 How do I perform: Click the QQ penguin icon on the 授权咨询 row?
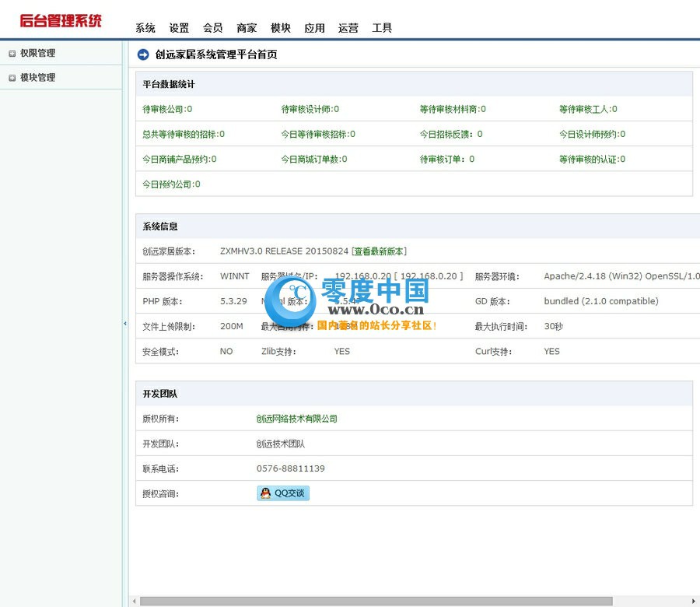pyautogui.click(x=264, y=493)
